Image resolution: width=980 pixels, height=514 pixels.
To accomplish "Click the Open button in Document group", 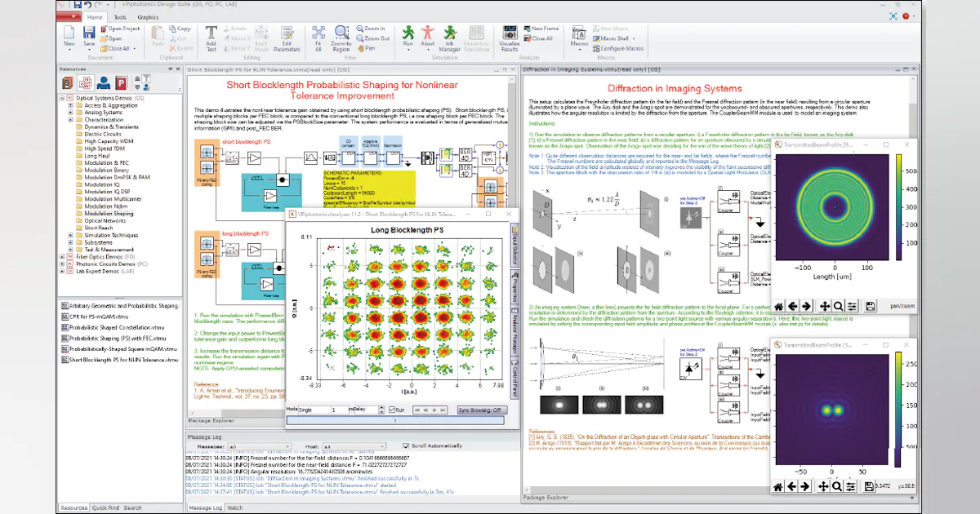I will pyautogui.click(x=111, y=38).
